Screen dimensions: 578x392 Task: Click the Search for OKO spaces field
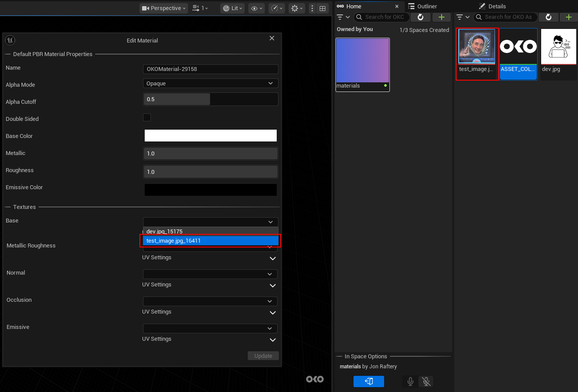(382, 17)
